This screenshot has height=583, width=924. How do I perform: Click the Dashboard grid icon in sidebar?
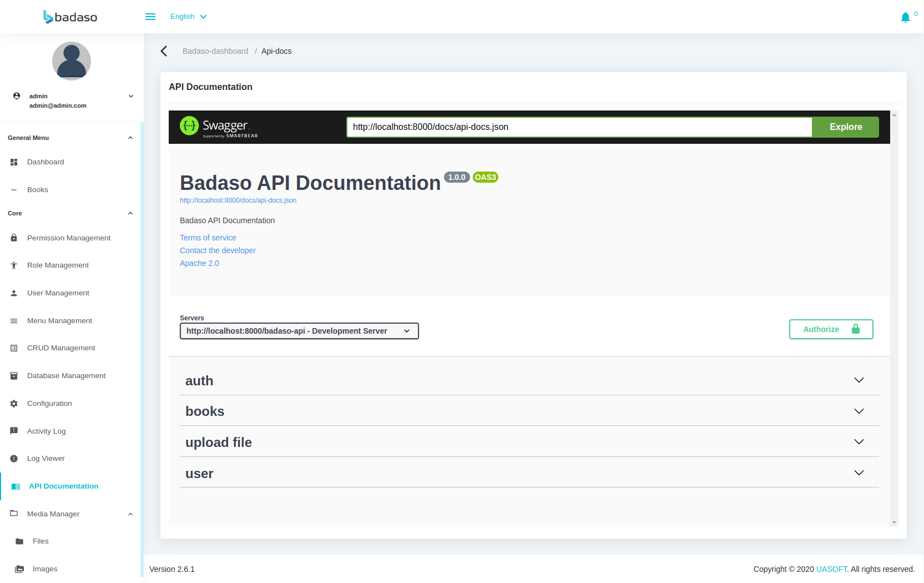(14, 162)
